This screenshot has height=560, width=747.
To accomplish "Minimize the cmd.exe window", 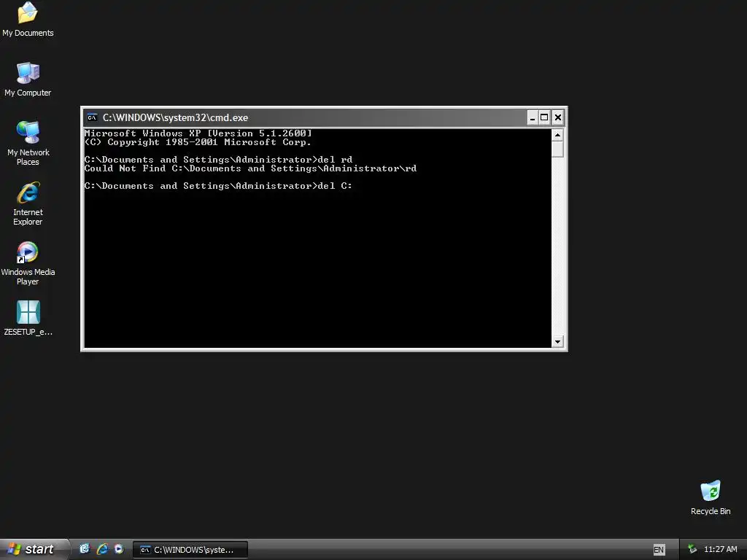I will [x=533, y=117].
